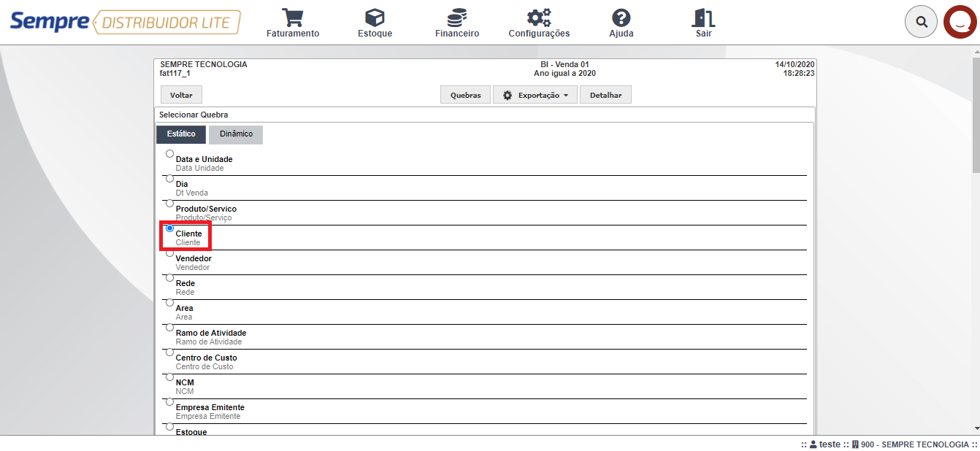This screenshot has height=451, width=980.
Task: Click the Selecionar Quebra header text
Action: tap(194, 115)
